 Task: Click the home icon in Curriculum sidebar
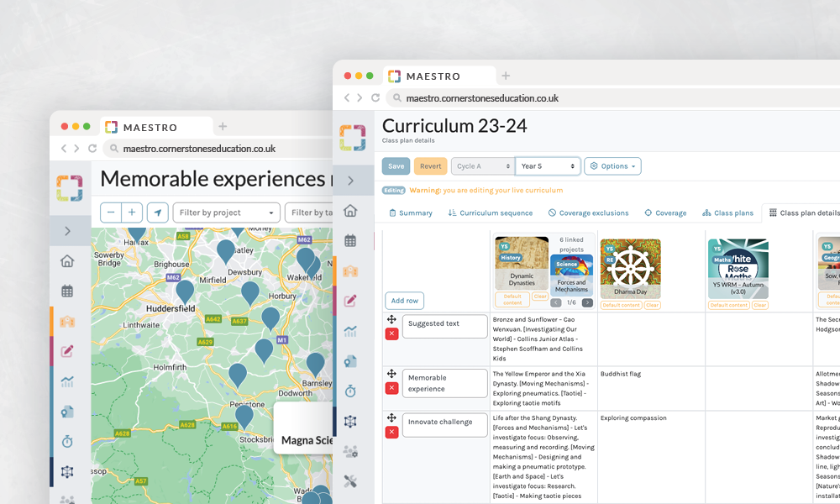[x=350, y=211]
